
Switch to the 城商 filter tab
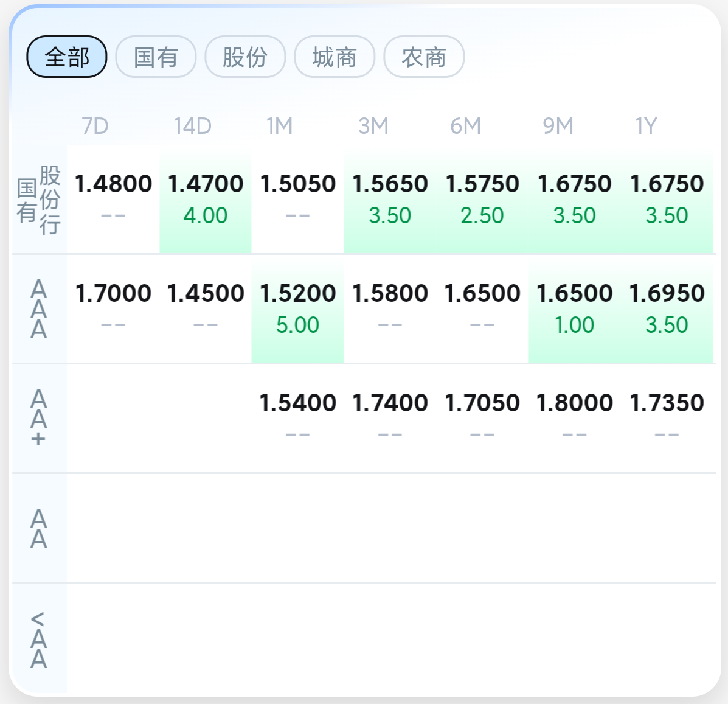[x=335, y=57]
